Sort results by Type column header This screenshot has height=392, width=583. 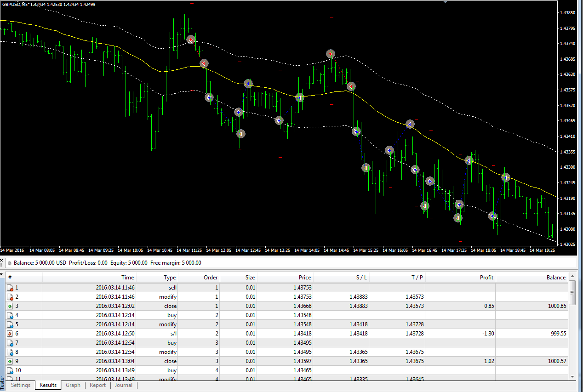click(x=157, y=277)
